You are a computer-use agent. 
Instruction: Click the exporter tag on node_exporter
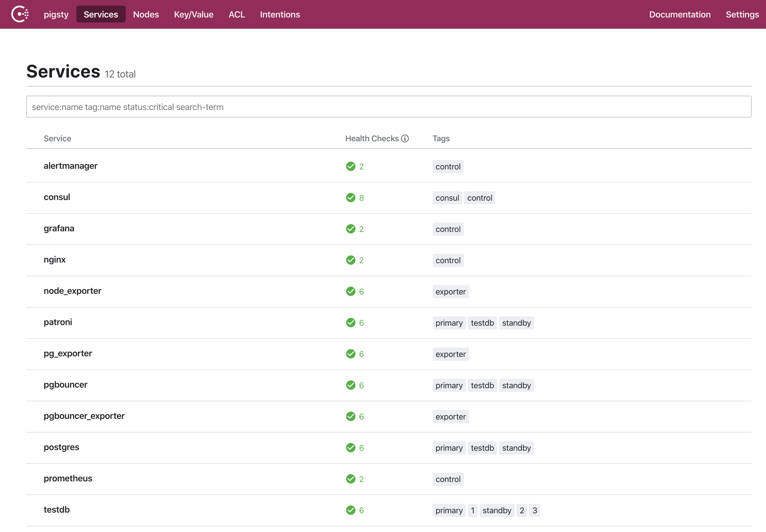450,292
